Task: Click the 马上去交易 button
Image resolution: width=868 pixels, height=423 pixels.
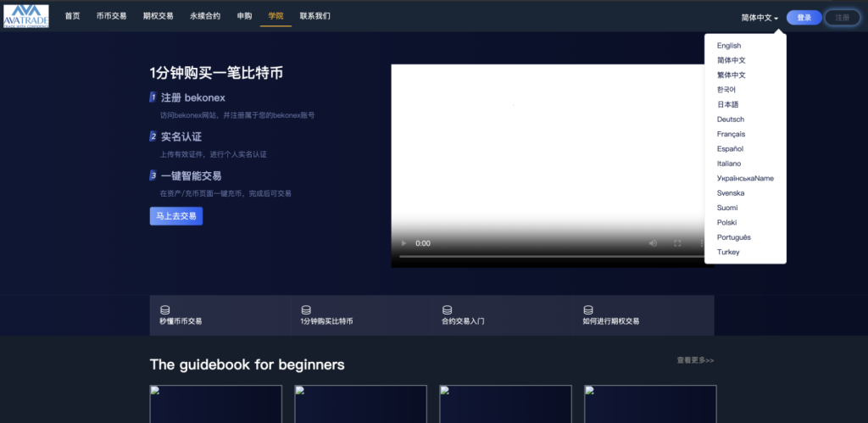Action: [176, 216]
